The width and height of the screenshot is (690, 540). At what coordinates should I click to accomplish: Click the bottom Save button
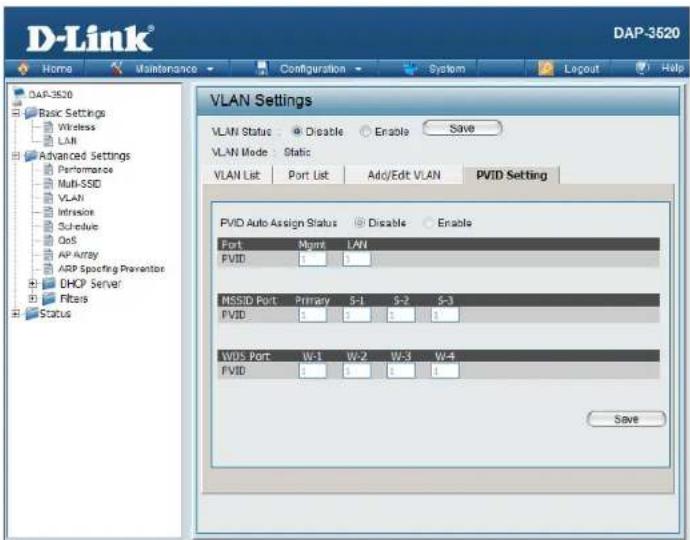click(626, 419)
